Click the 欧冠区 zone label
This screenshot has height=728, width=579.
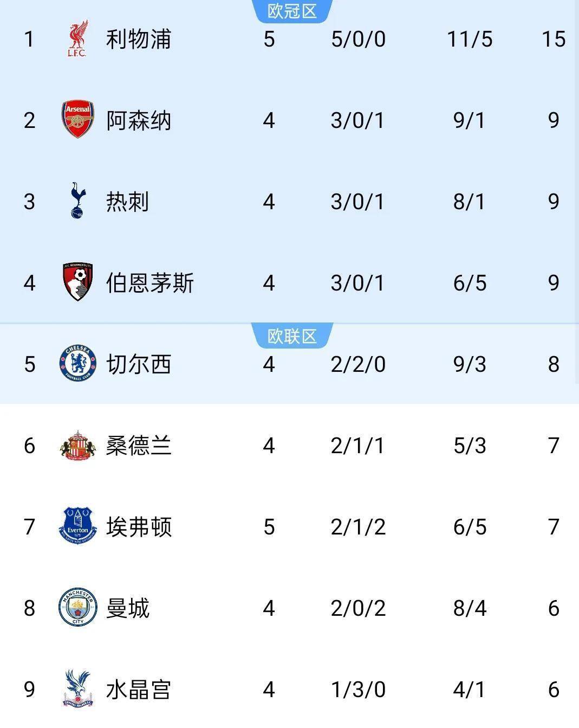tap(292, 11)
